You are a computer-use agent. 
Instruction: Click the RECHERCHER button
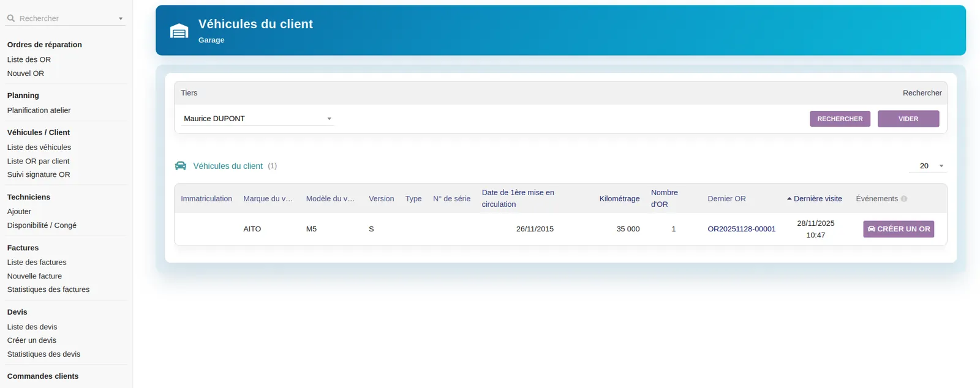tap(840, 119)
